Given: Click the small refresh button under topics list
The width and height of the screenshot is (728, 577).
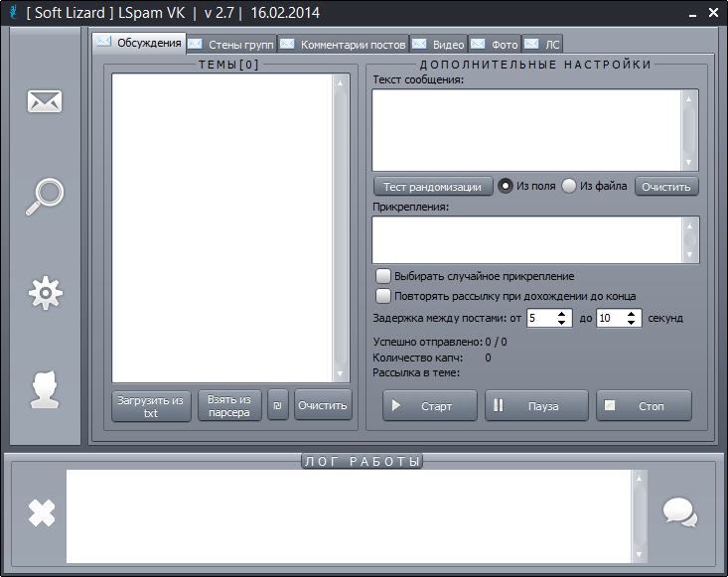Looking at the screenshot, I should tap(278, 405).
